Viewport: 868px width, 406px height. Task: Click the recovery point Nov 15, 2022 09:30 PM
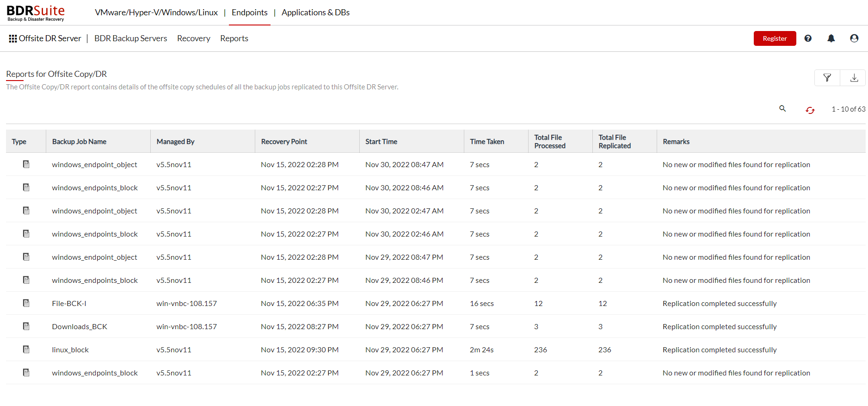[300, 350]
